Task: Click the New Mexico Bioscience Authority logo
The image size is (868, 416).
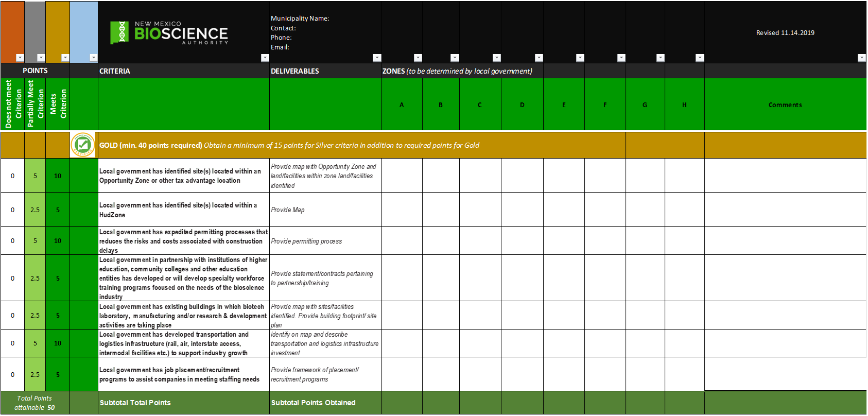Action: (x=169, y=33)
